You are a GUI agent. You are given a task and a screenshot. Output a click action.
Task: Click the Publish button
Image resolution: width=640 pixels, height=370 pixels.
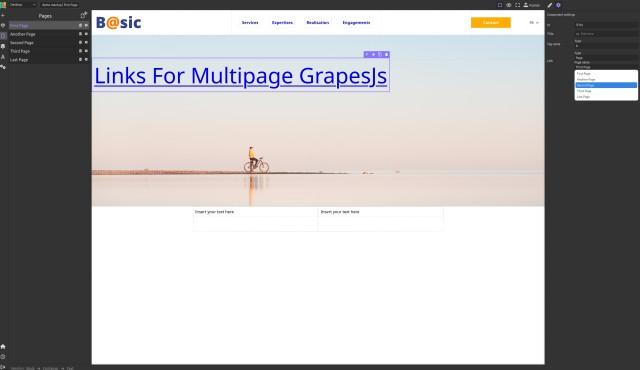click(532, 5)
